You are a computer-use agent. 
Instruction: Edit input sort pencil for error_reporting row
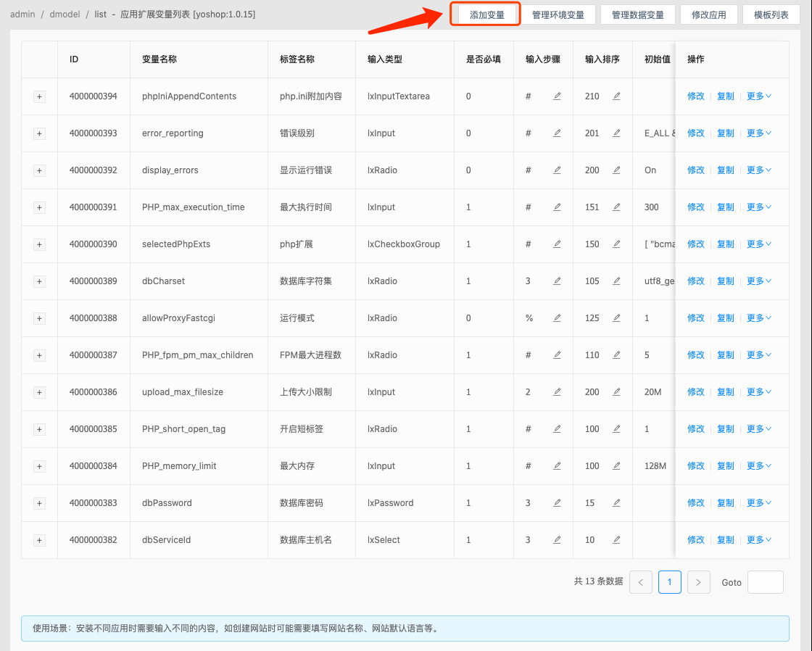point(616,133)
